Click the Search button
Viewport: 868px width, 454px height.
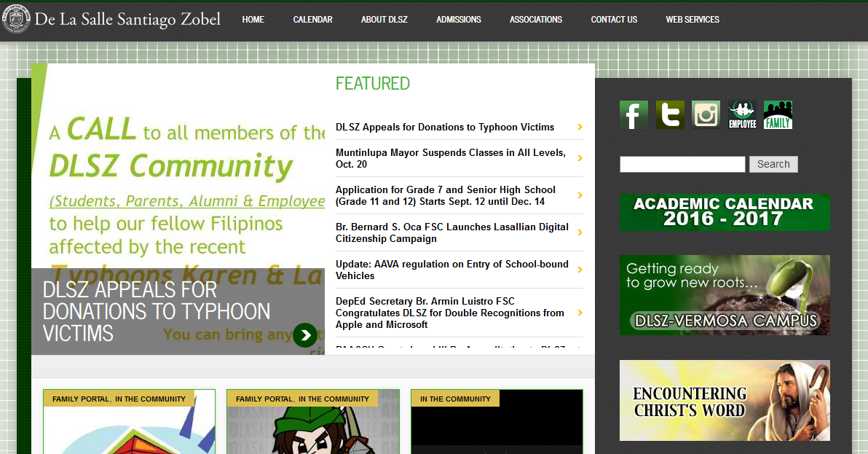click(x=773, y=164)
